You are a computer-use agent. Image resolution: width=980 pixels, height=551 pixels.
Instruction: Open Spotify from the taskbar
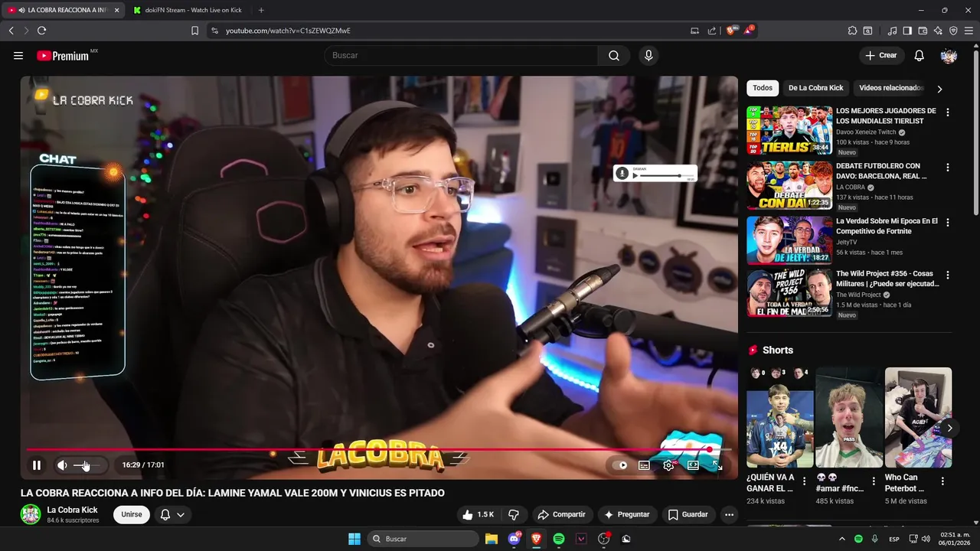[x=559, y=539]
